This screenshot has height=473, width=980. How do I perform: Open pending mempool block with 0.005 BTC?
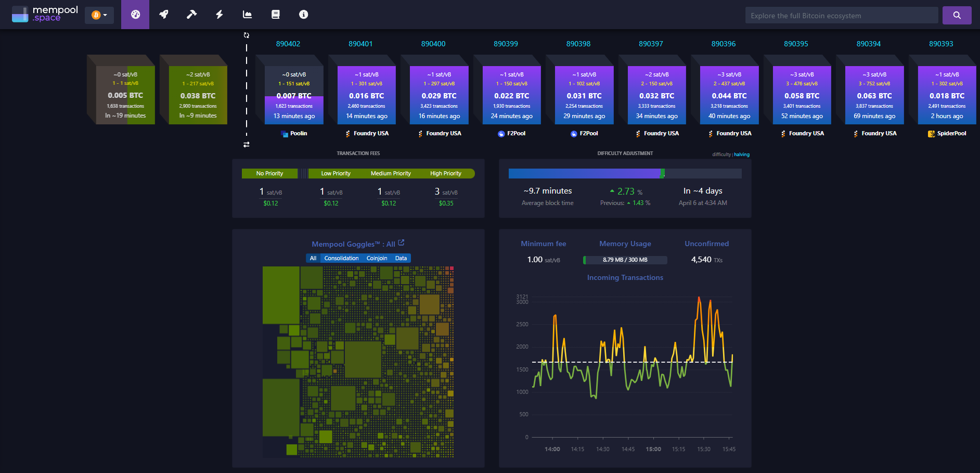tap(125, 95)
